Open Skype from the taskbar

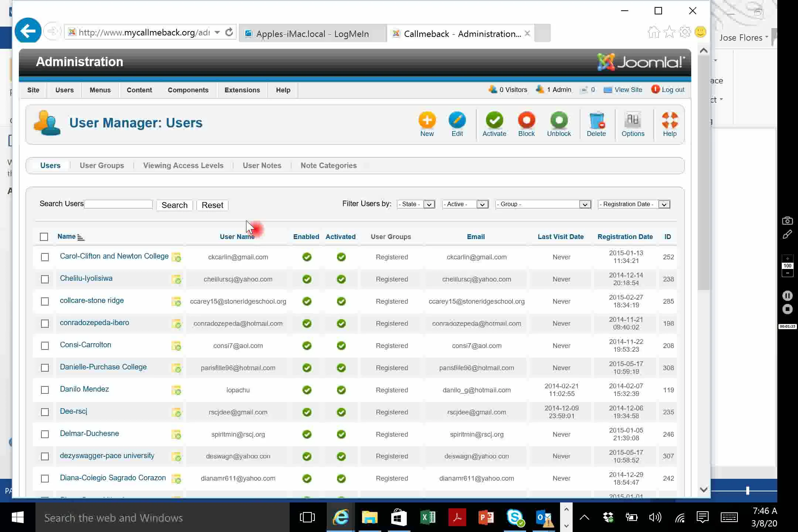tap(515, 517)
